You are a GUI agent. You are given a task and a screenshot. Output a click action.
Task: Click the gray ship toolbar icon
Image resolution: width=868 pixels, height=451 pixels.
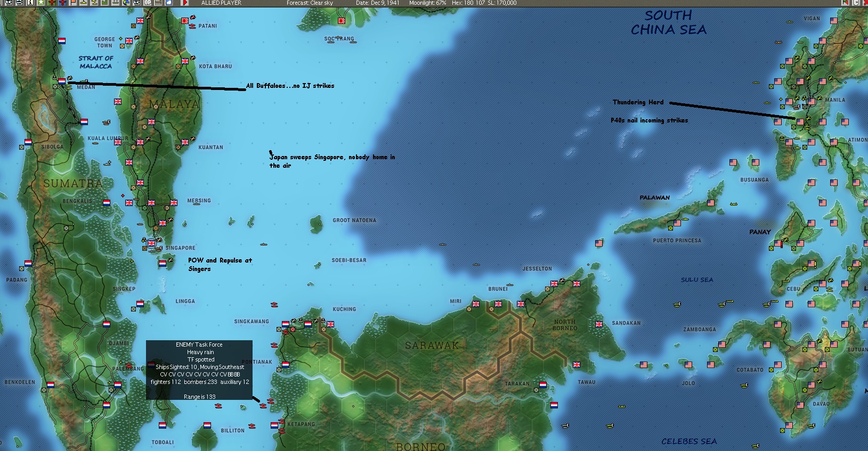pos(116,3)
